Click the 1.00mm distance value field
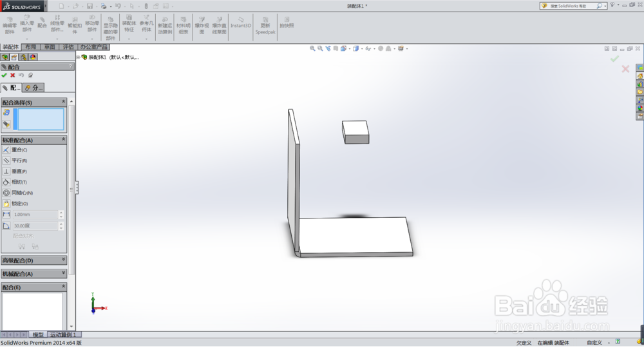 [35, 215]
